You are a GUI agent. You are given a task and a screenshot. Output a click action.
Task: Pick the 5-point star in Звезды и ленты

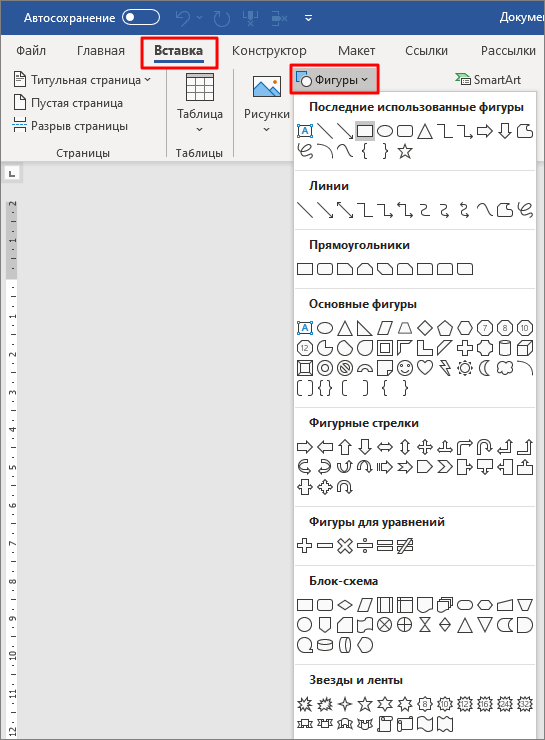365,704
